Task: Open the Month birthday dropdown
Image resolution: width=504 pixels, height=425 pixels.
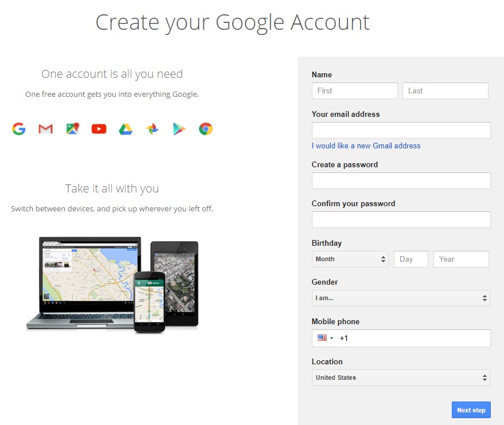Action: point(350,259)
